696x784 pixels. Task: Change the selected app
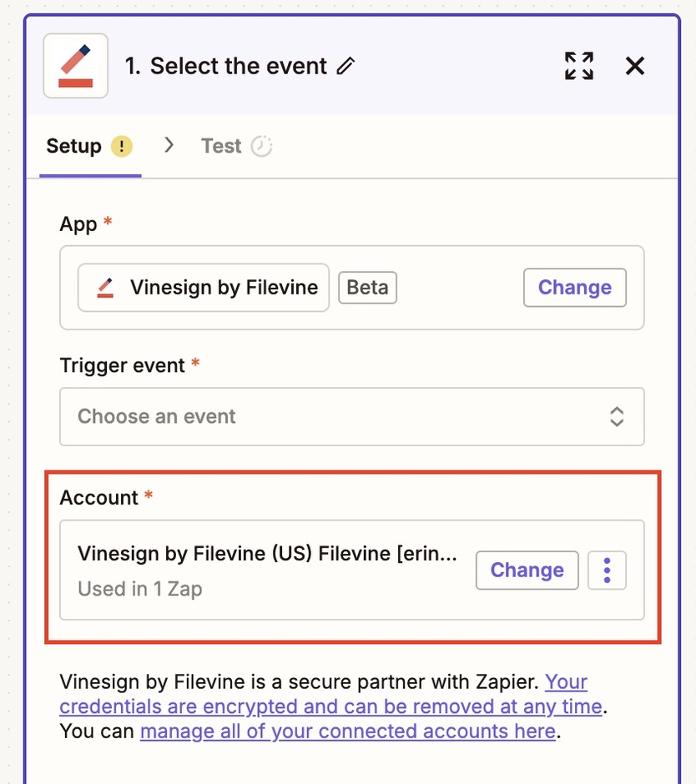point(575,288)
